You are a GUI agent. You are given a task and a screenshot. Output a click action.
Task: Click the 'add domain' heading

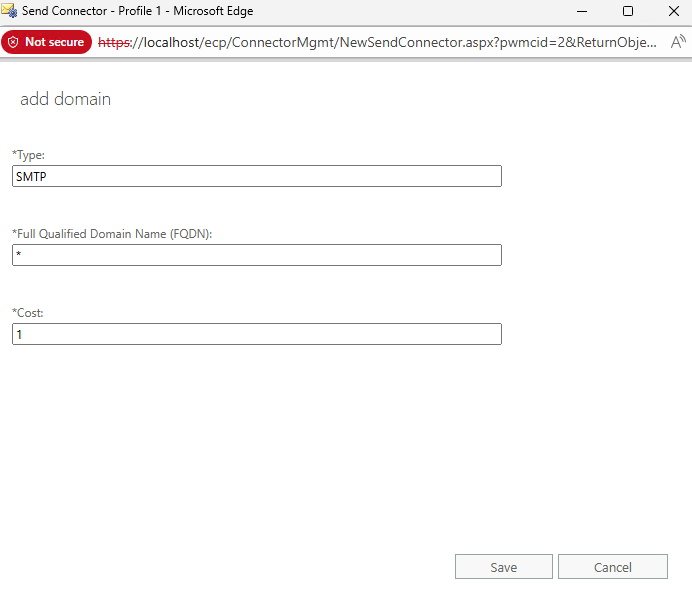[x=65, y=99]
